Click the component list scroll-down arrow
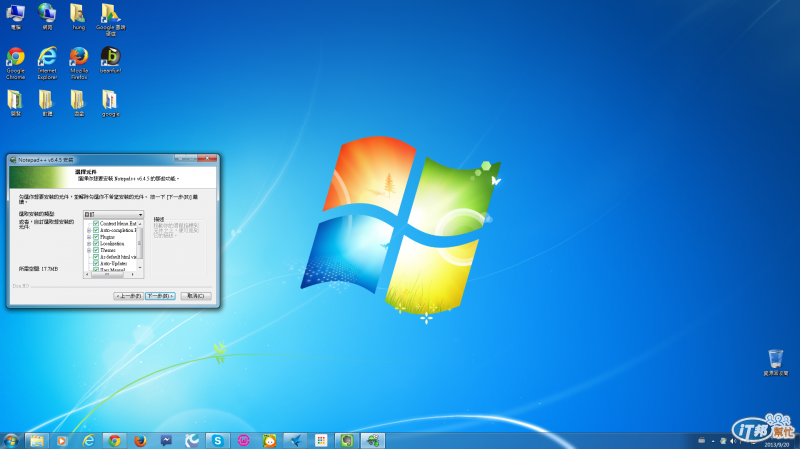This screenshot has height=449, width=800. 140,268
